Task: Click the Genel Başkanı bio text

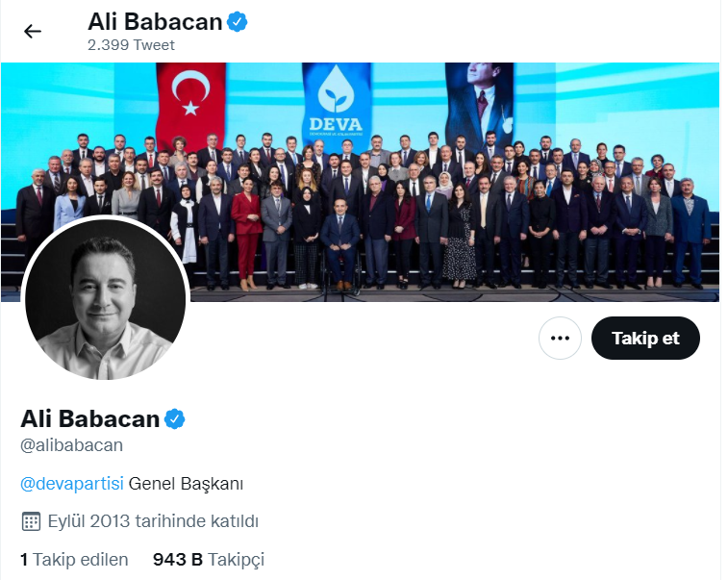Action: [x=186, y=484]
